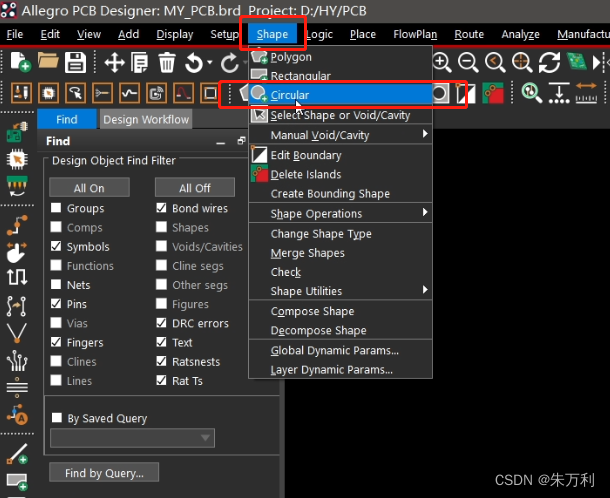Click the Delay Tune red curve icon
This screenshot has height=498, width=610.
[x=183, y=93]
